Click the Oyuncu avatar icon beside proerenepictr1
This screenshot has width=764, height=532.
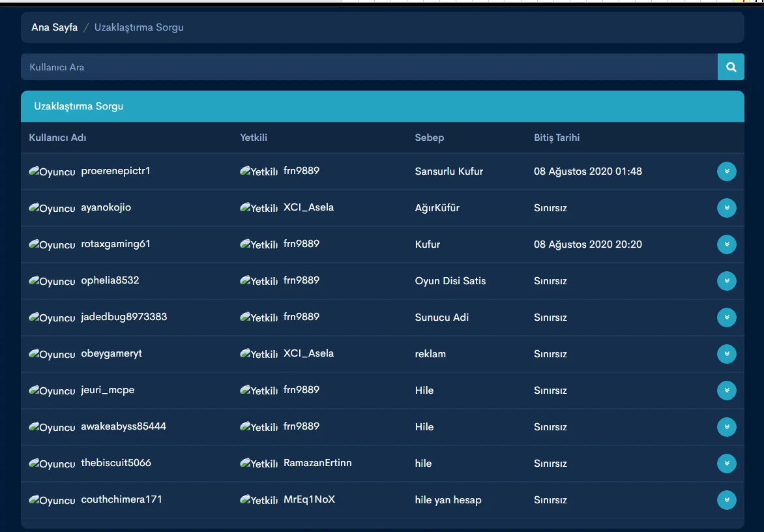(x=52, y=171)
